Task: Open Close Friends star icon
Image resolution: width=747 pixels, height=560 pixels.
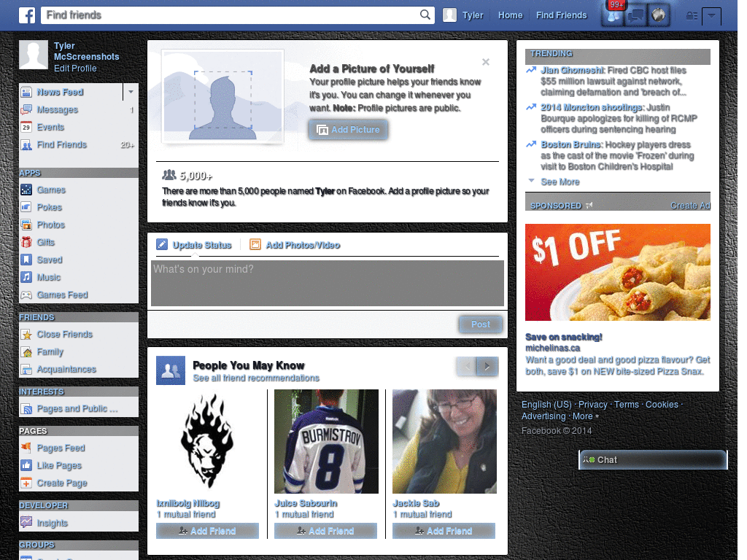Action: point(26,334)
